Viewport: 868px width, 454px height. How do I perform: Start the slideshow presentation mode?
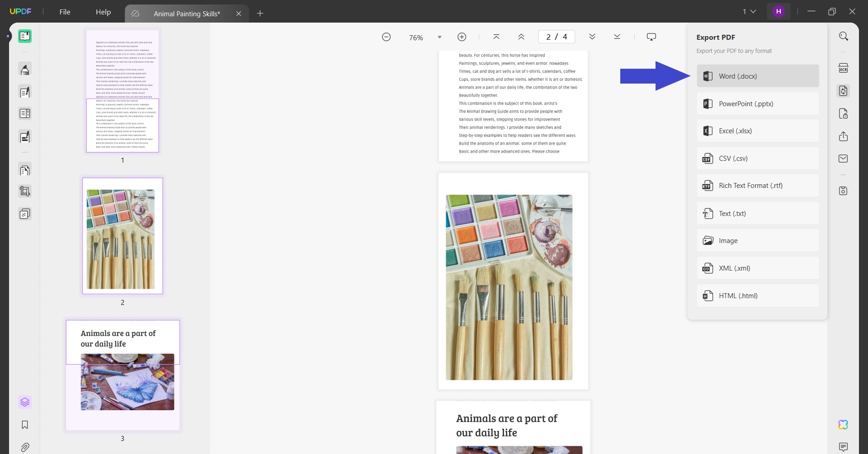pos(651,37)
